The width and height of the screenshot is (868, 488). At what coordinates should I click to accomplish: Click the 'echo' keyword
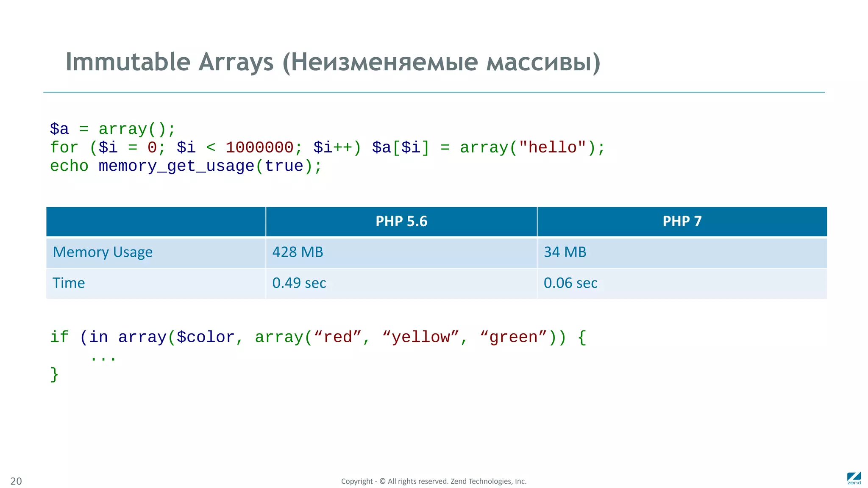coord(69,166)
